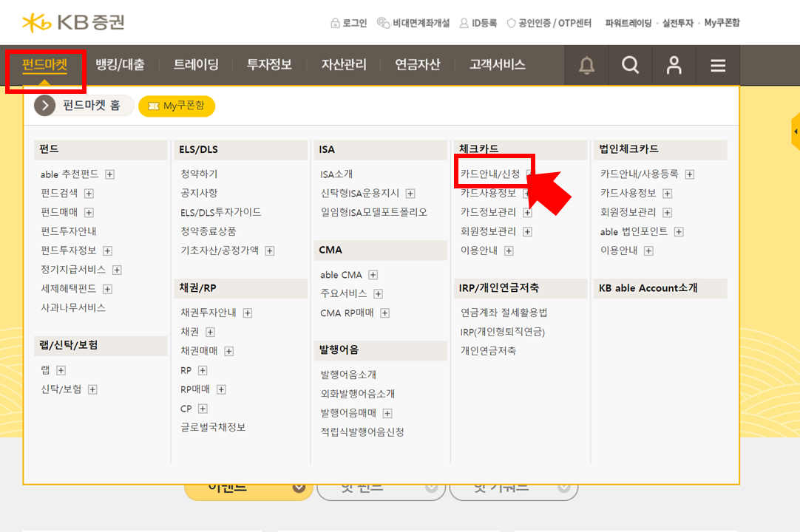Screen dimensions: 800x532
Task: Open the notification bell icon
Action: coord(587,65)
